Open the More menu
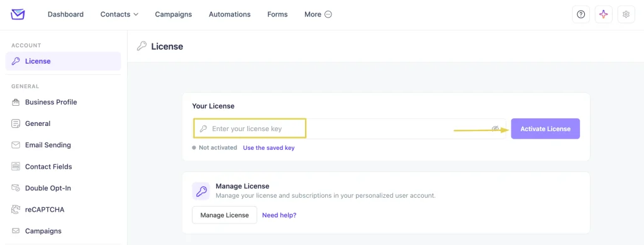The image size is (644, 245). click(x=318, y=14)
